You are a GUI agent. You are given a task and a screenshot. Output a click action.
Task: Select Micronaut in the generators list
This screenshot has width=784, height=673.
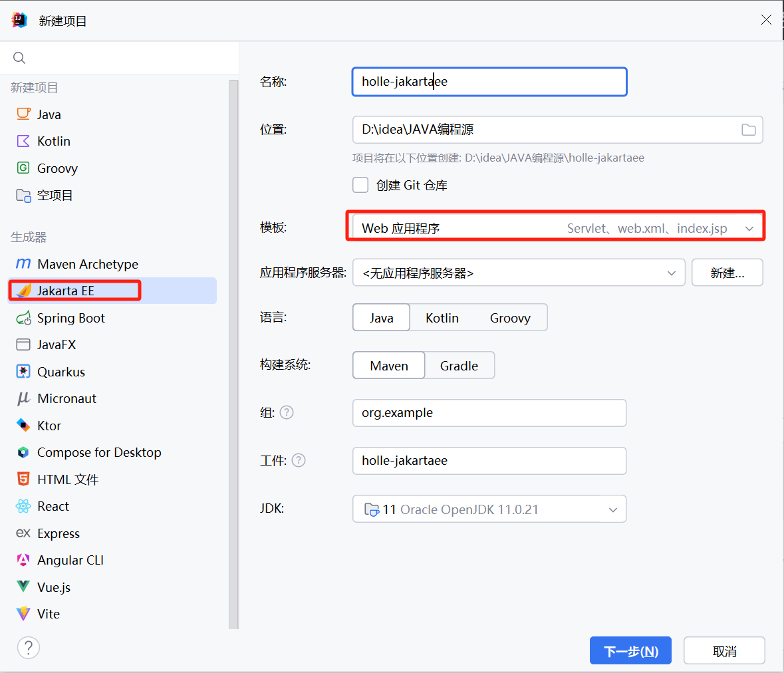tap(66, 398)
